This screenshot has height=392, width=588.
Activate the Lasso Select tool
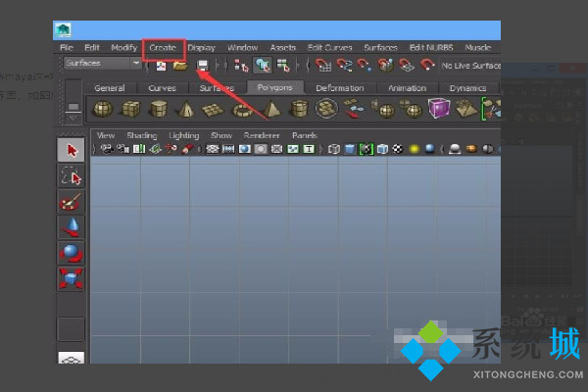71,176
